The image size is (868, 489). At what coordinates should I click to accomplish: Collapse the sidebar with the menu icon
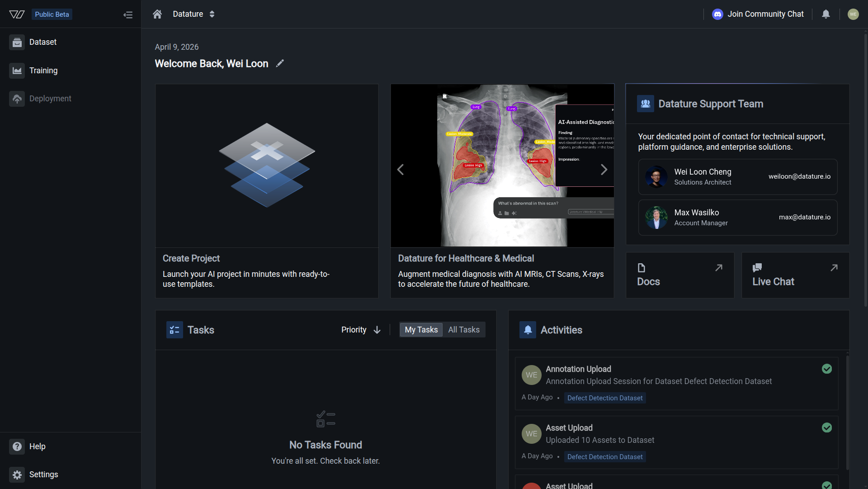(x=128, y=15)
